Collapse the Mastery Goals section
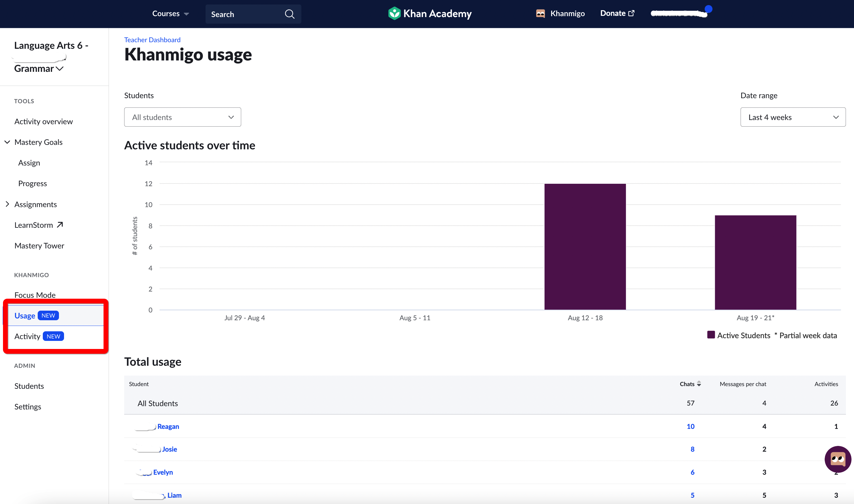The width and height of the screenshot is (854, 504). pyautogui.click(x=7, y=142)
